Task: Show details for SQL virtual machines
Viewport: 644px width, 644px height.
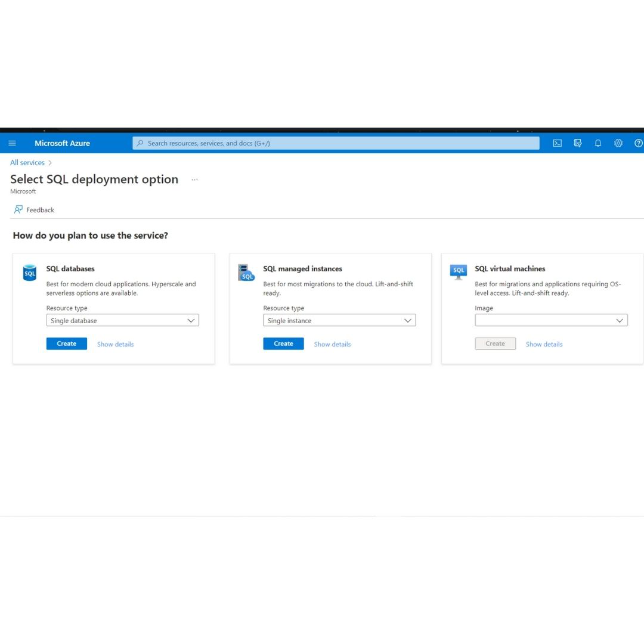Action: pyautogui.click(x=544, y=344)
